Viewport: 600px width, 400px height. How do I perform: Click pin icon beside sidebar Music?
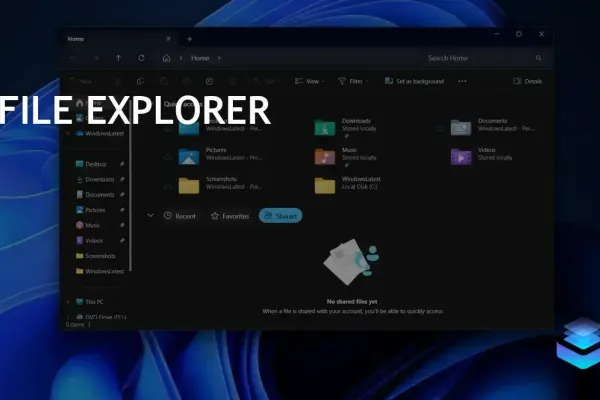pyautogui.click(x=122, y=225)
